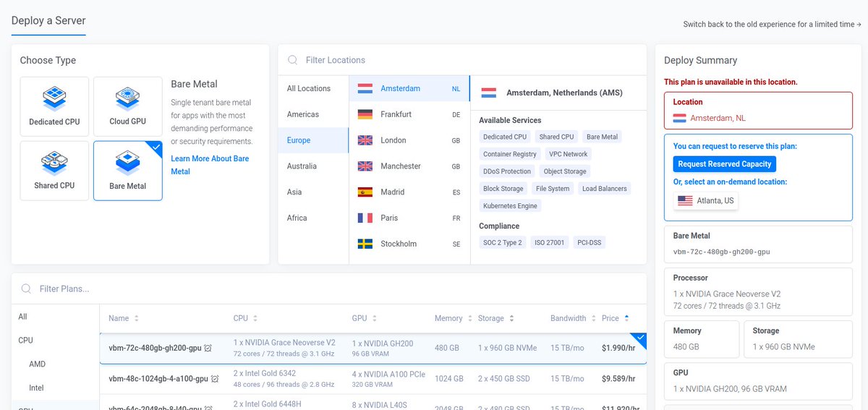Image resolution: width=868 pixels, height=410 pixels.
Task: Click the ISO 27001 compliance tag
Action: pos(550,242)
